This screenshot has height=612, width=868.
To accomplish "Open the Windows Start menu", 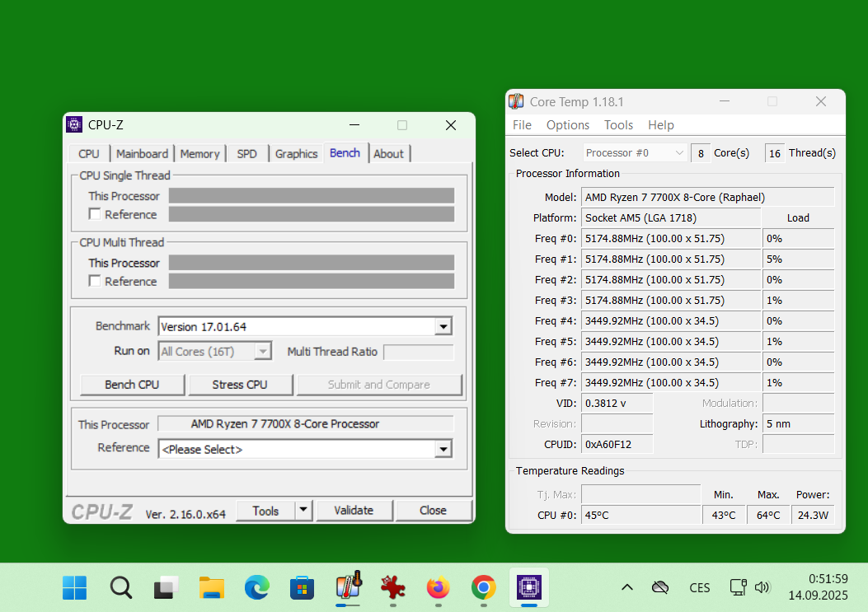I will pyautogui.click(x=75, y=587).
